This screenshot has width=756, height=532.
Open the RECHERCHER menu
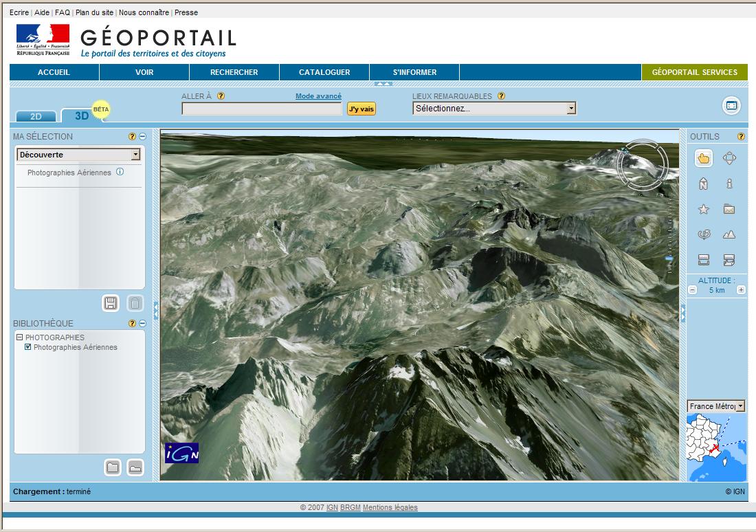[x=234, y=72]
